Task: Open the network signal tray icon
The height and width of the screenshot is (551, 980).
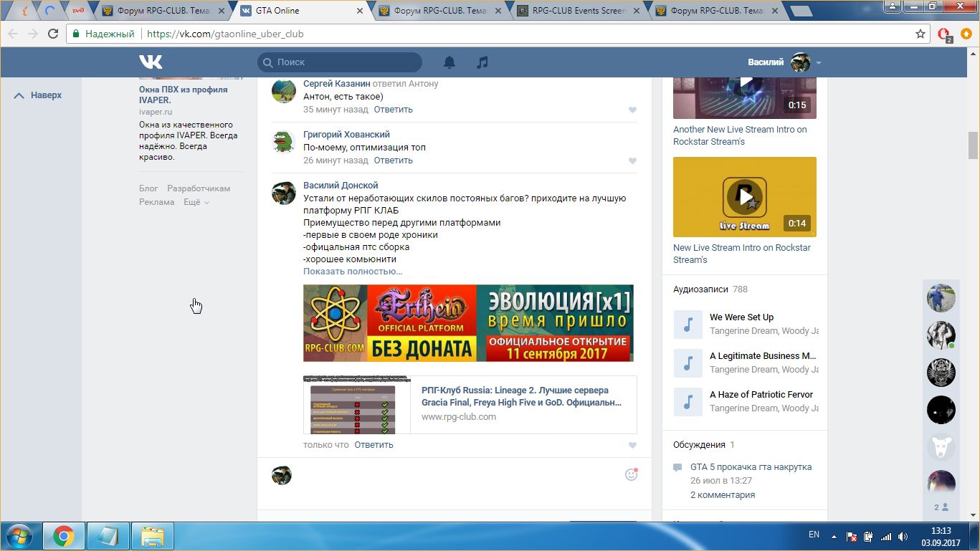Action: coord(886,536)
